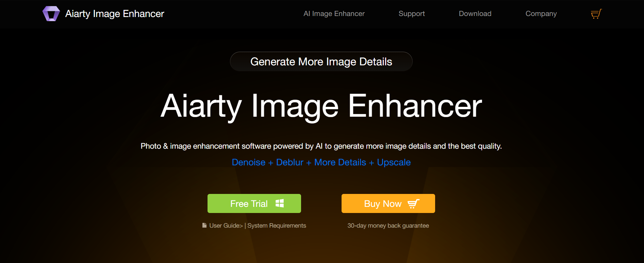644x263 pixels.
Task: Click the Free Trial button
Action: 254,203
